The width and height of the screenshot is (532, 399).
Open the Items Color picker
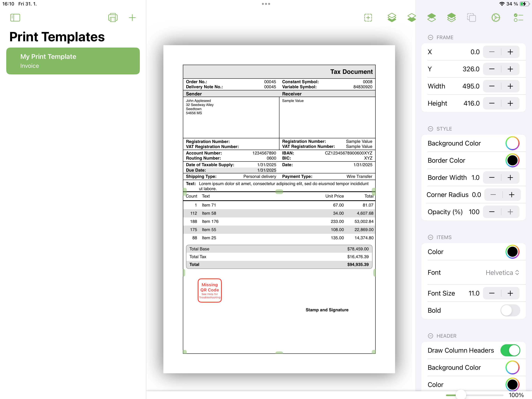click(x=512, y=252)
